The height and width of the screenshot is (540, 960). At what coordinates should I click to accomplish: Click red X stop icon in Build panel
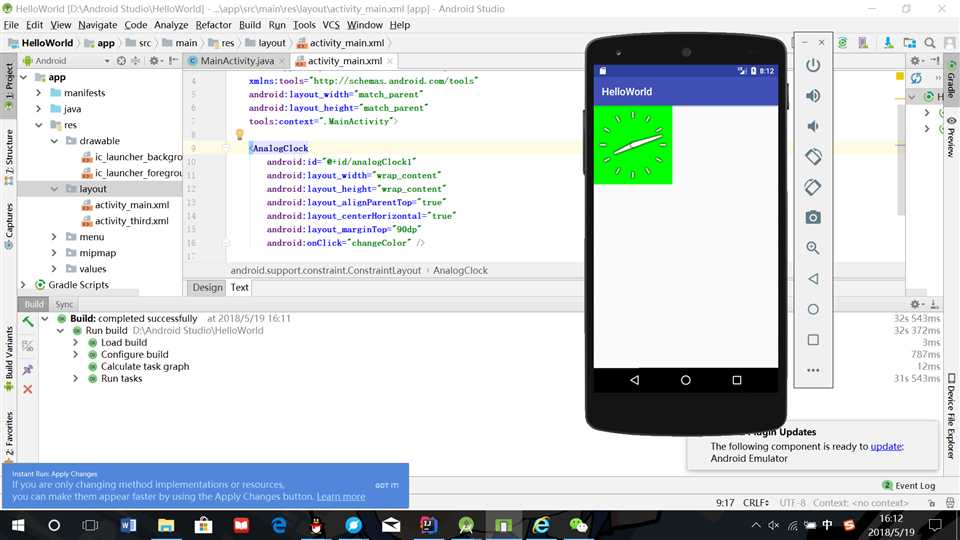click(28, 389)
